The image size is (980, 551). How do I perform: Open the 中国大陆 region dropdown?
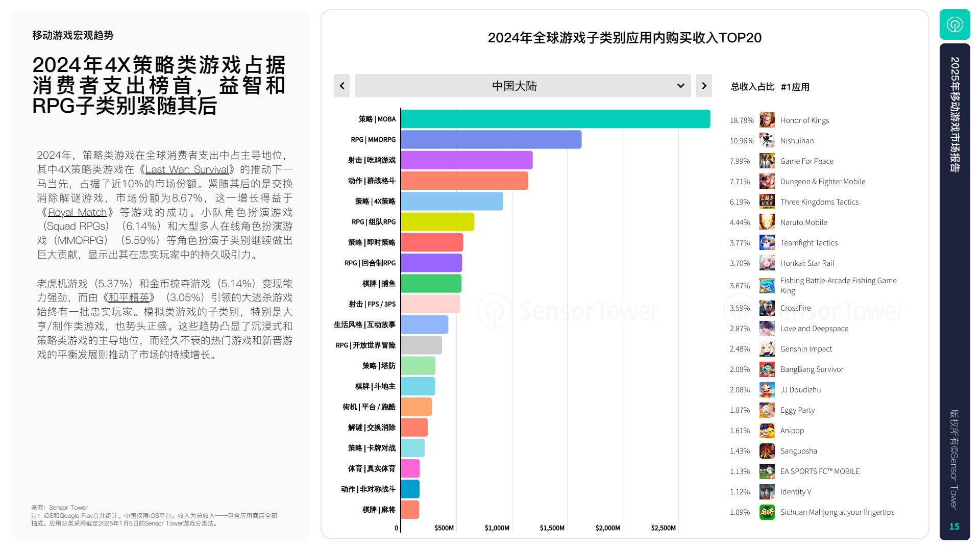[514, 86]
